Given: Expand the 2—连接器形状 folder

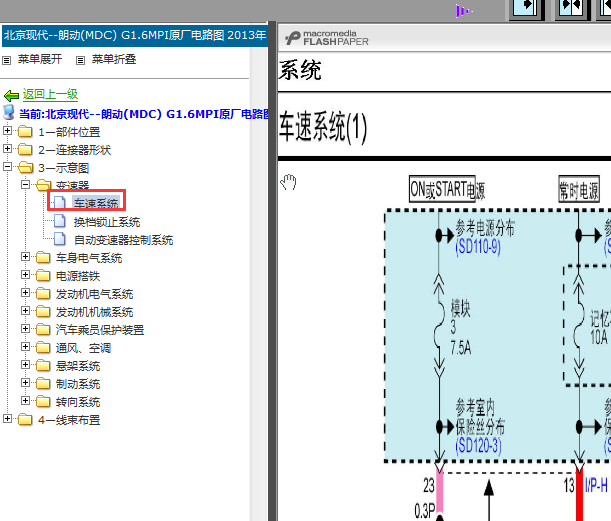Looking at the screenshot, I should pos(7,148).
